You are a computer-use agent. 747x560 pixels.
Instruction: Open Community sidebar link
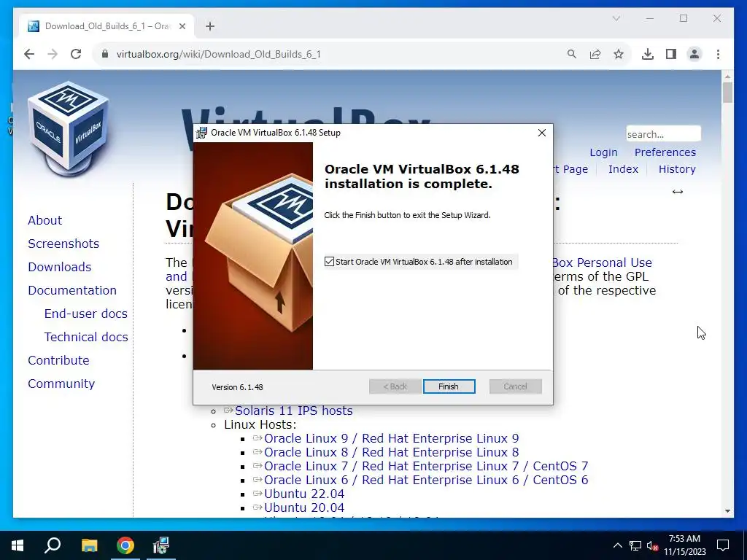point(61,384)
